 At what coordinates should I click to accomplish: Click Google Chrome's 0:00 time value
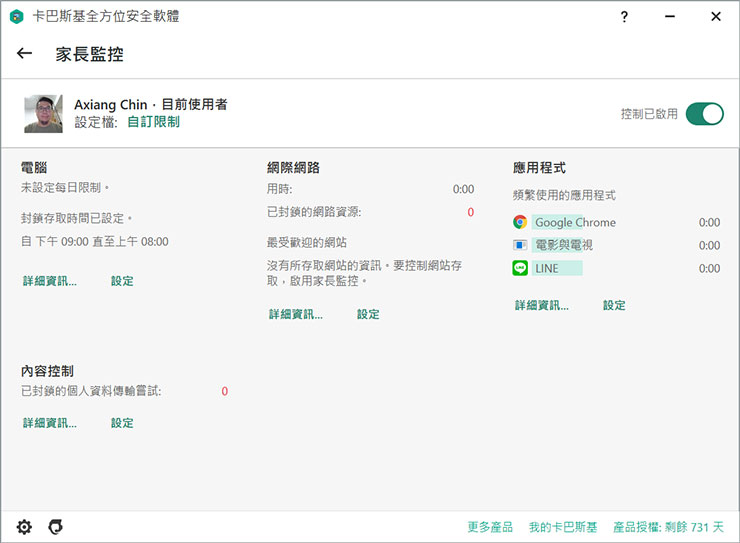(x=709, y=222)
